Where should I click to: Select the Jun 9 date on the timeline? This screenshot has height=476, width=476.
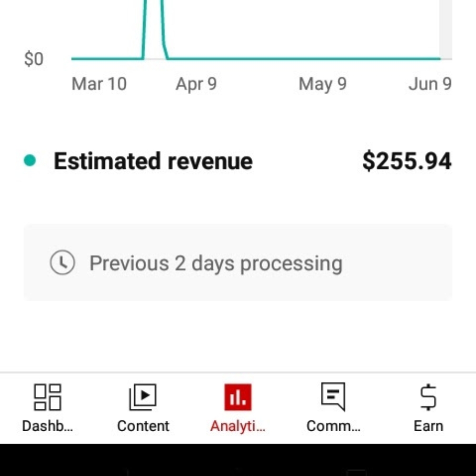(430, 84)
